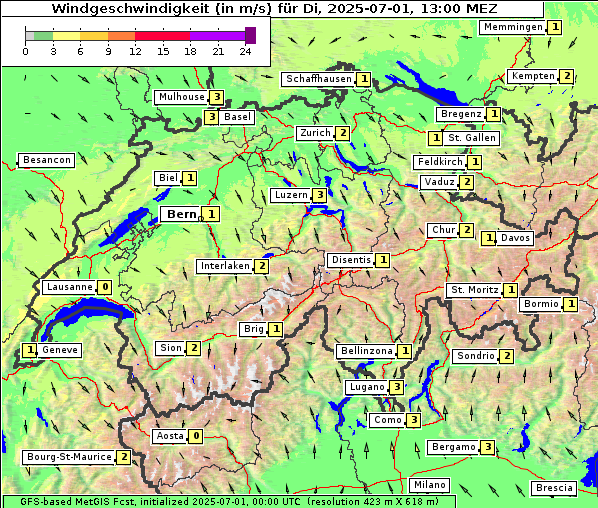The image size is (598, 508).
Task: Click the red segment of wind legend
Action: [162, 36]
